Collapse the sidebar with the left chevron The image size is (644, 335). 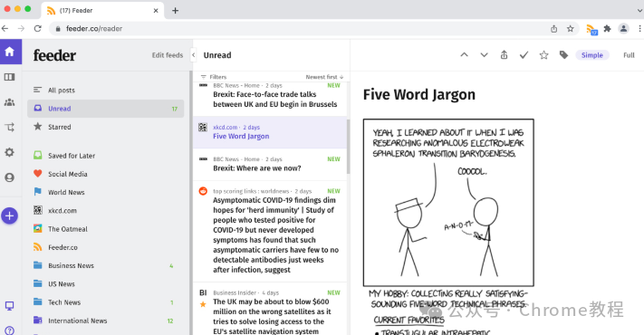pyautogui.click(x=194, y=55)
